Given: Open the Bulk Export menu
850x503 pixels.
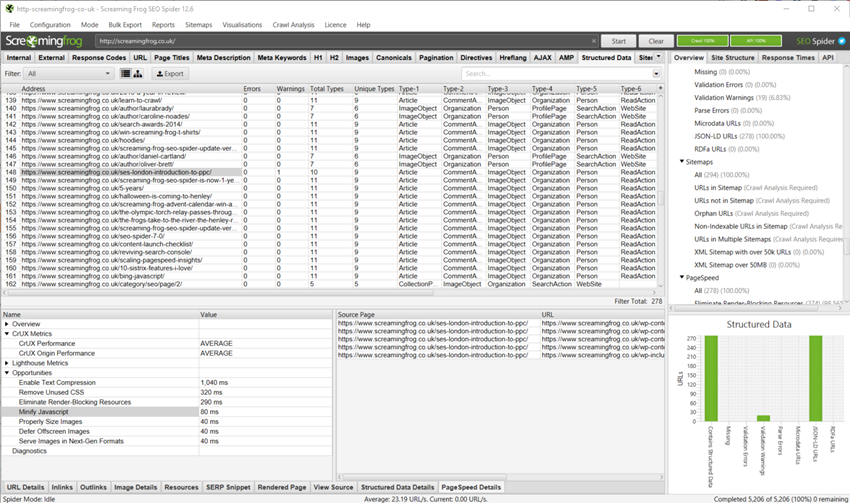Looking at the screenshot, I should point(125,24).
